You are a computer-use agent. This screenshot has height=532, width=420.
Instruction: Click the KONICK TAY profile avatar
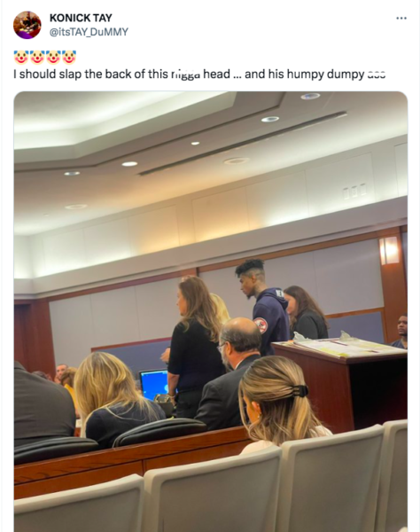click(x=27, y=25)
